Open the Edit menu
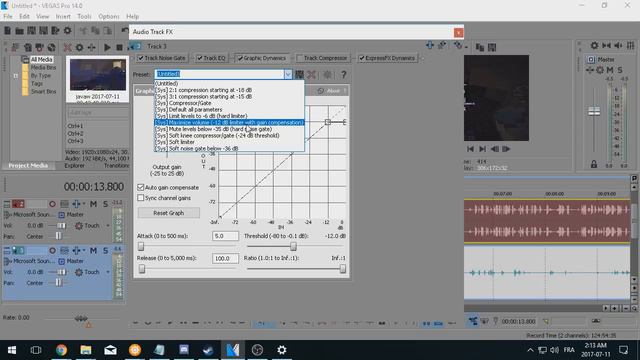Screen dimensions: 640x360 [x=24, y=16]
